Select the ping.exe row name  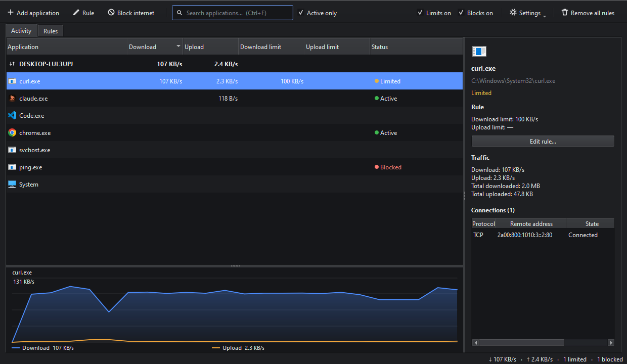click(x=31, y=167)
